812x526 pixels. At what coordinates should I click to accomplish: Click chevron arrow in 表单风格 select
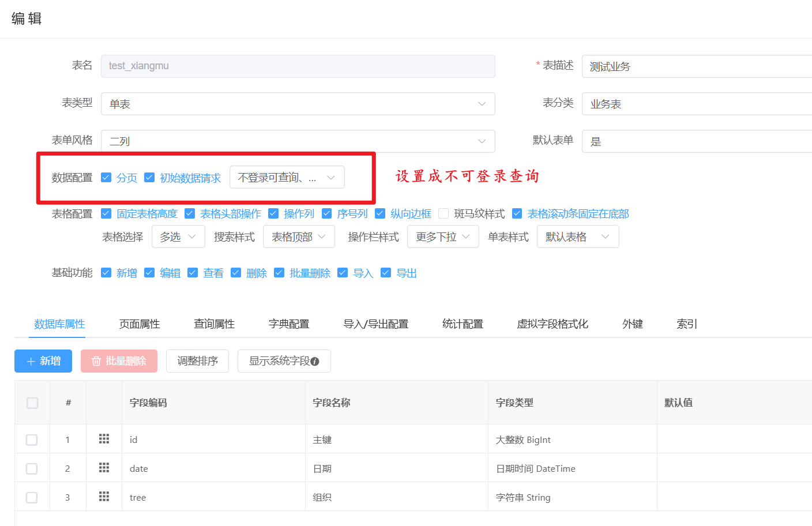coord(482,141)
